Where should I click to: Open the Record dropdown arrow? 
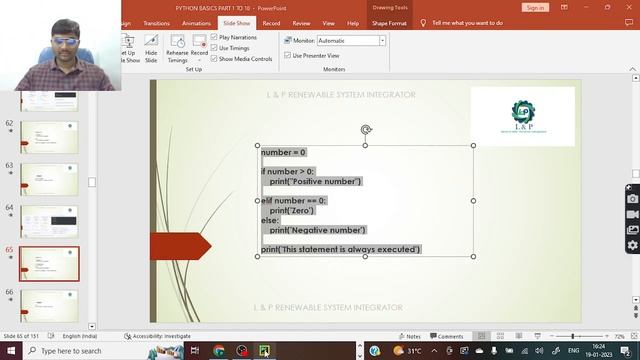point(200,60)
